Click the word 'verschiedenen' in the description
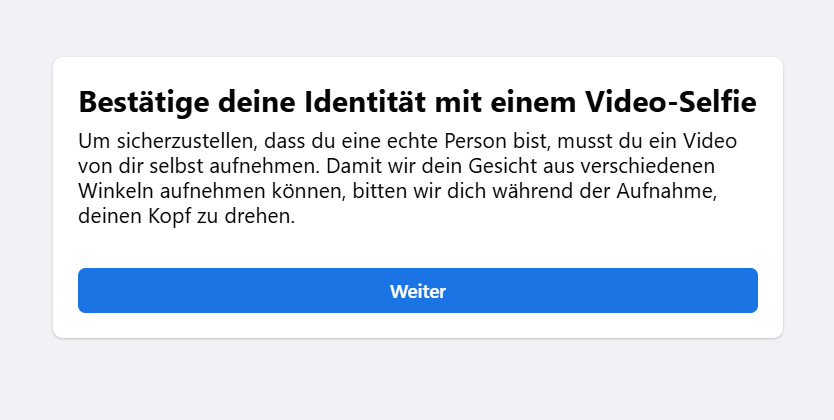The image size is (834, 420). (x=647, y=166)
